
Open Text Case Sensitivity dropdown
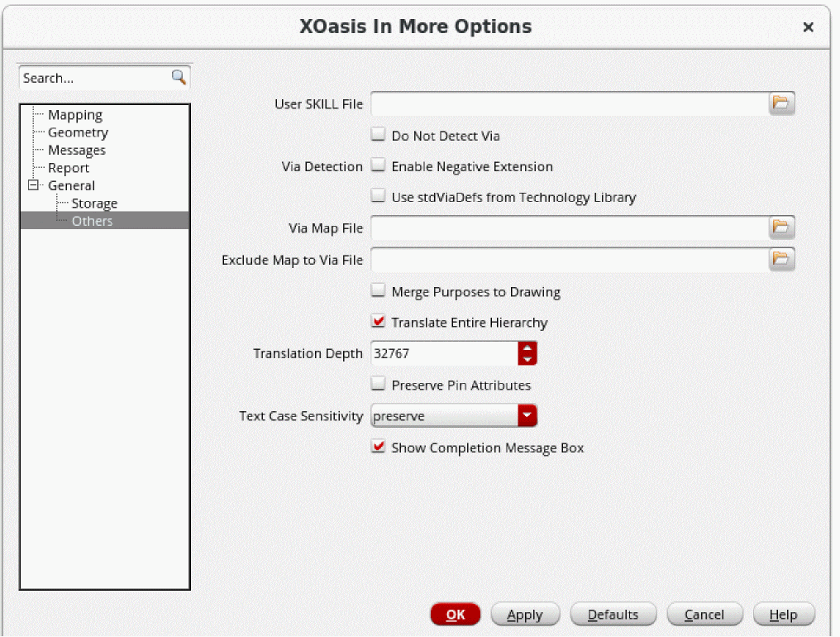(x=527, y=416)
